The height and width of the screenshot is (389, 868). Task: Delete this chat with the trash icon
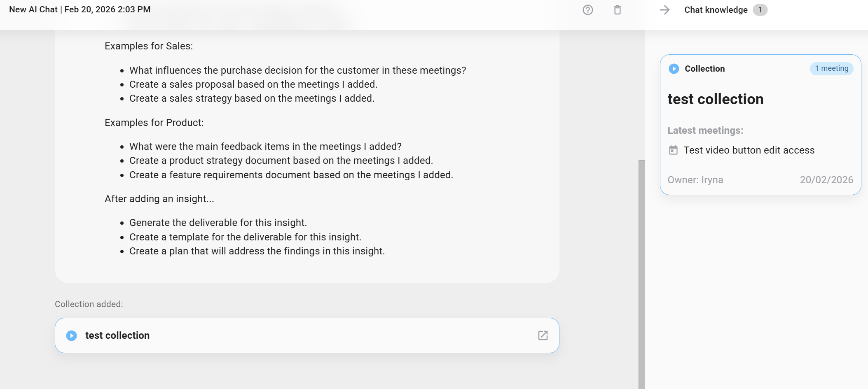(x=617, y=10)
